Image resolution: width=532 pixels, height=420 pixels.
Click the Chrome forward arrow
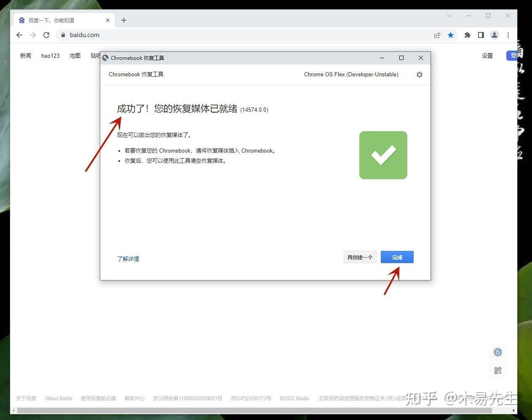click(x=33, y=35)
